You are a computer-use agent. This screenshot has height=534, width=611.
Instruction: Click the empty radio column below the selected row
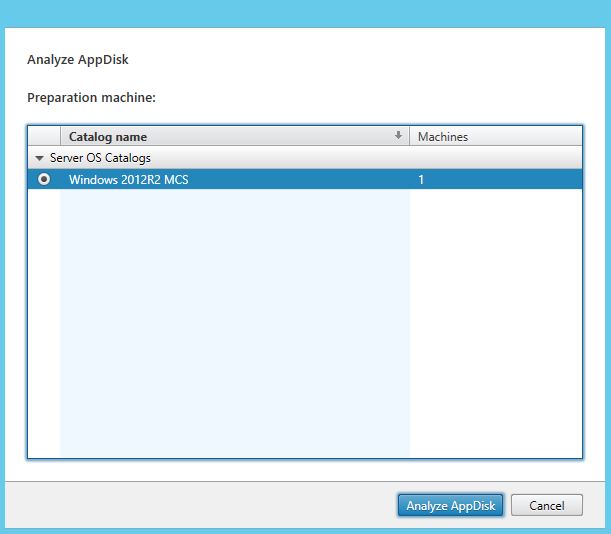coord(44,320)
